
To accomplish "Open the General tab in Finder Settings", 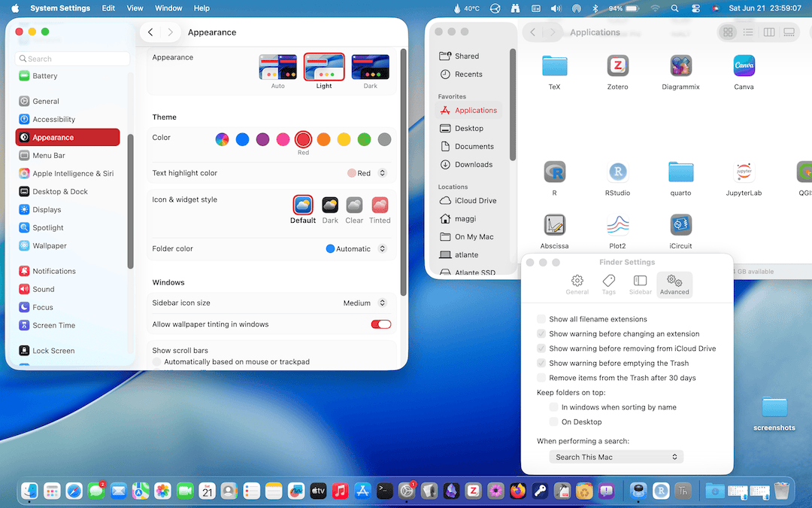I will (577, 284).
